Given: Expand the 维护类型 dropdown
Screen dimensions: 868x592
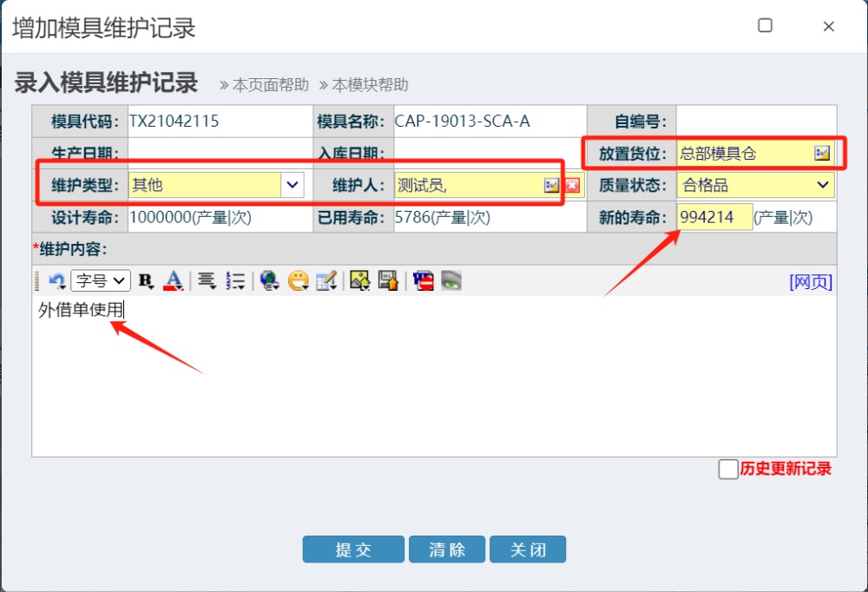Looking at the screenshot, I should point(292,185).
